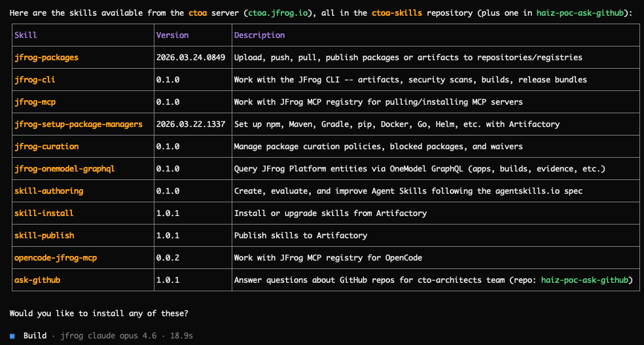Click 'Would you like to install any of these?'
The width and height of the screenshot is (644, 345).
[99, 314]
